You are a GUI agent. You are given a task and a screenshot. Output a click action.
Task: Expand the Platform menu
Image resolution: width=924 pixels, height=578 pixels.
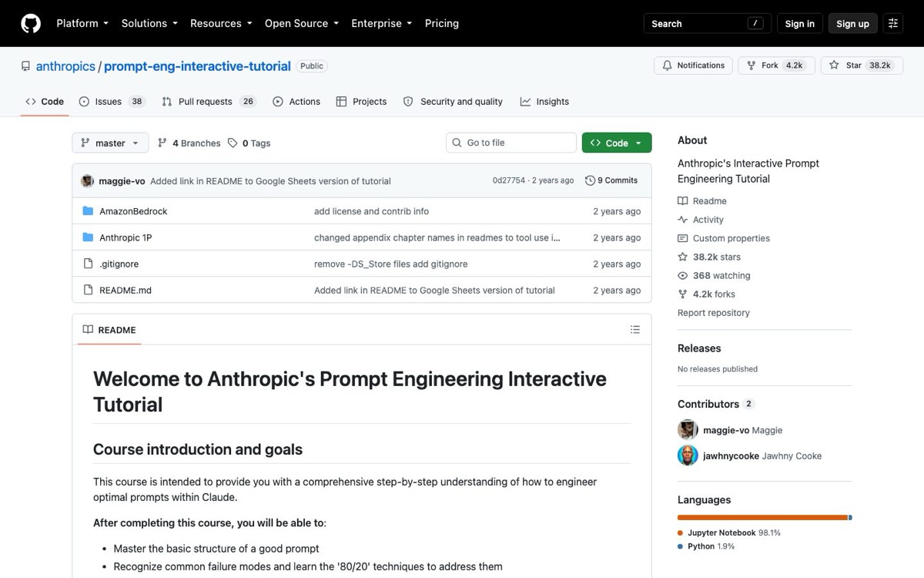coord(82,24)
